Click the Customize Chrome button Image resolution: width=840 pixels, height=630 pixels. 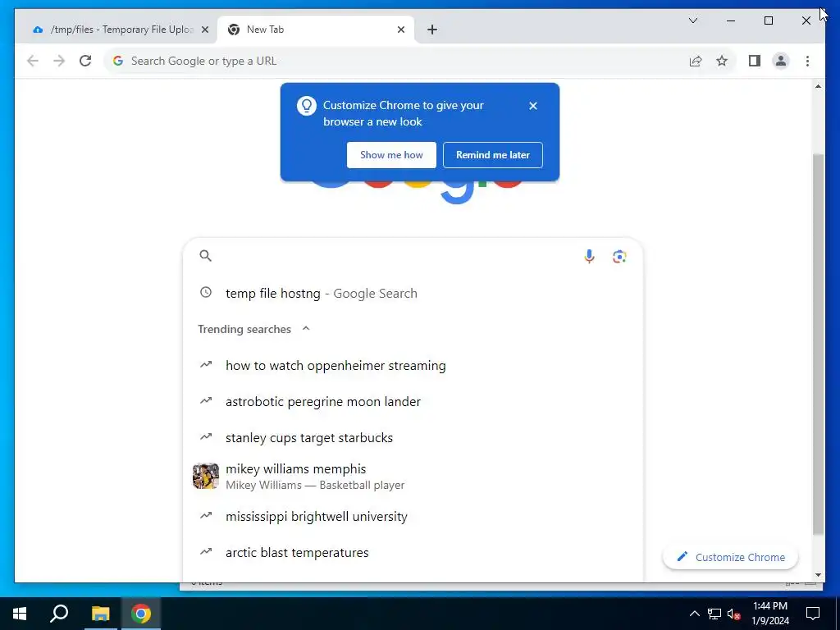(x=730, y=557)
